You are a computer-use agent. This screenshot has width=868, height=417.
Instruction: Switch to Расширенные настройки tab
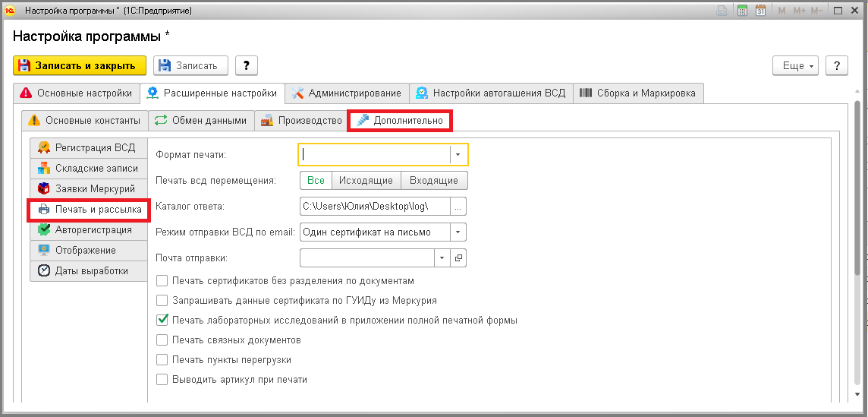click(212, 93)
